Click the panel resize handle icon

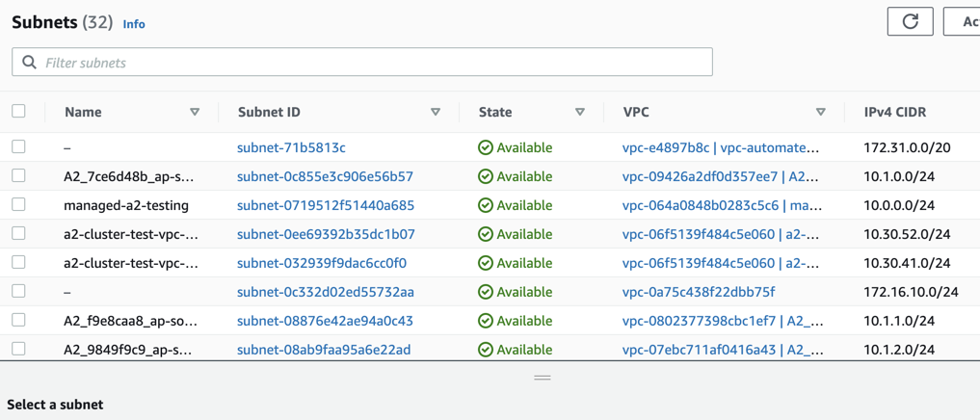tap(543, 378)
